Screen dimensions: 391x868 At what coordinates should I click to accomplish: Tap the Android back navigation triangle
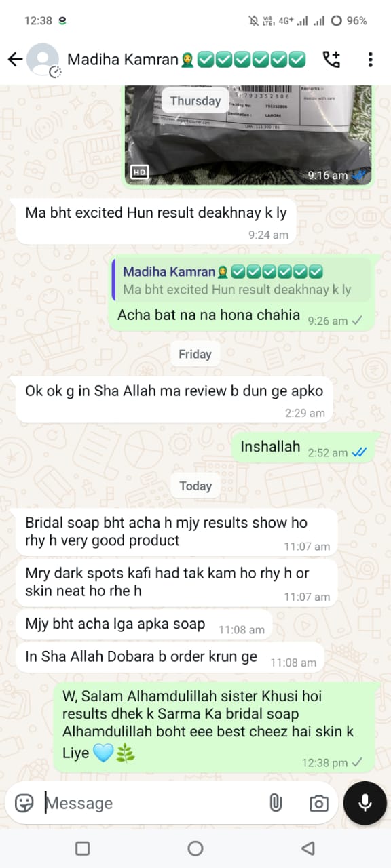(308, 848)
